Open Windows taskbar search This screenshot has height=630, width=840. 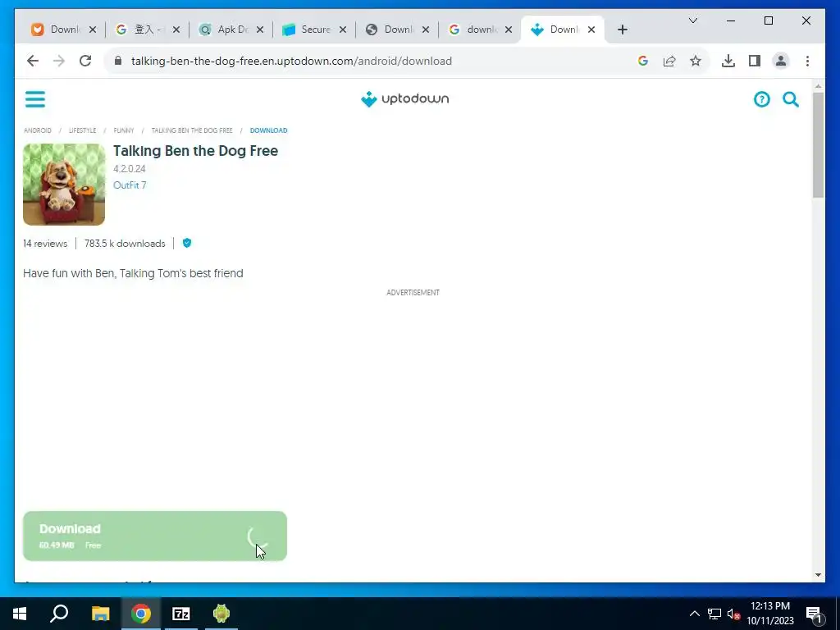point(59,614)
